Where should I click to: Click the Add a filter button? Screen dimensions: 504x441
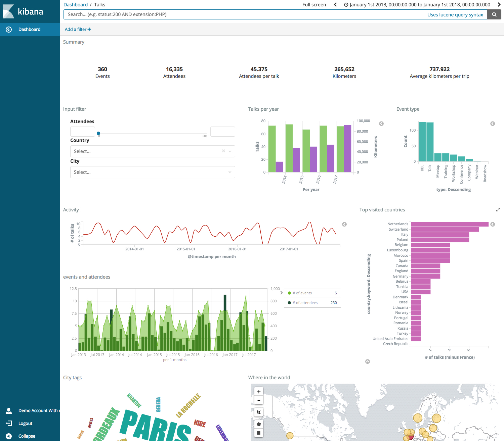[78, 29]
